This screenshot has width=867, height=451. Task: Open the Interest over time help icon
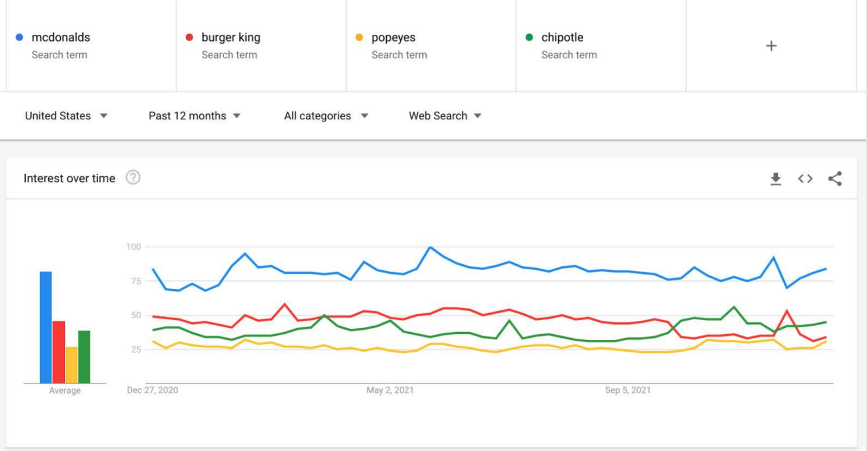click(133, 178)
